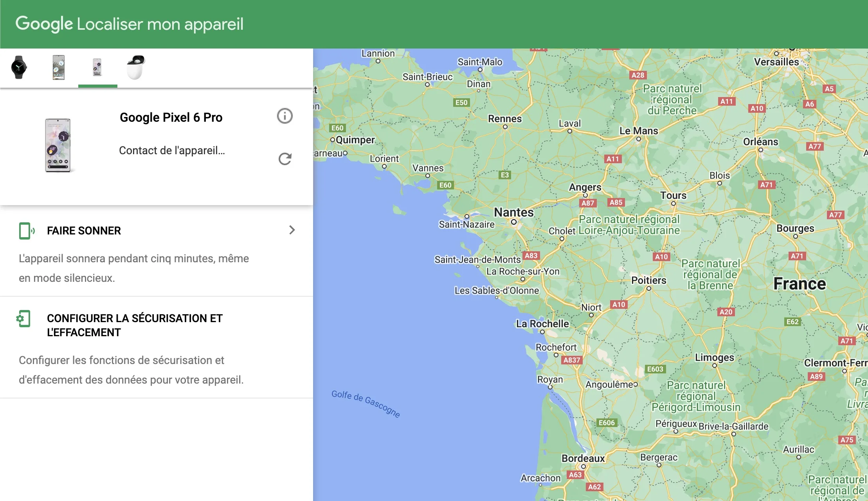Select the Pixel Buds earbuds device tab

[x=136, y=67]
